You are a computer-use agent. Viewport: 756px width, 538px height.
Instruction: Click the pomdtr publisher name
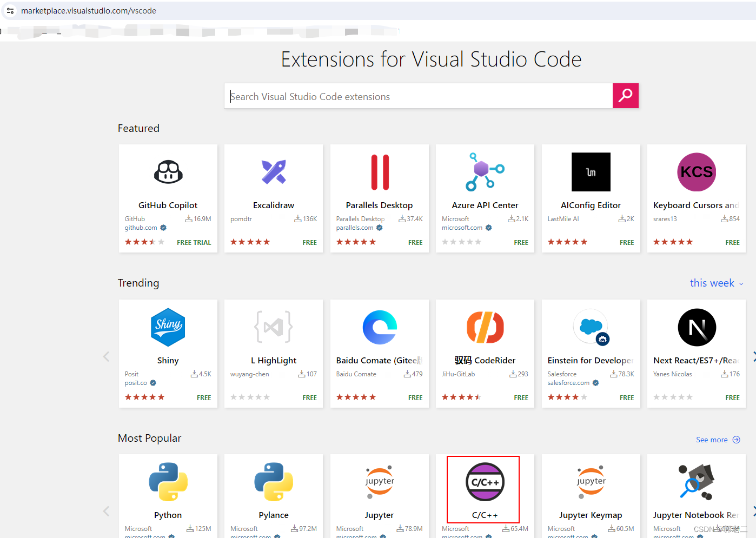(x=241, y=219)
